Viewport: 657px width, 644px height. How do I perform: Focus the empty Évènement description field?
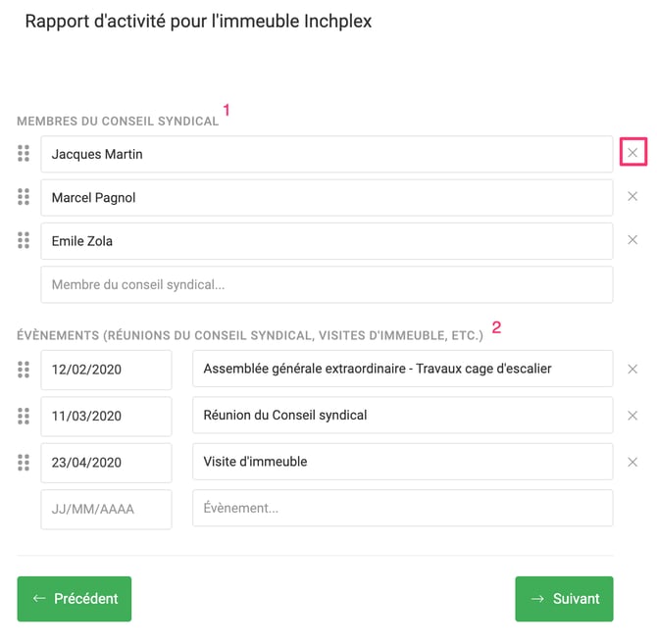(x=402, y=509)
